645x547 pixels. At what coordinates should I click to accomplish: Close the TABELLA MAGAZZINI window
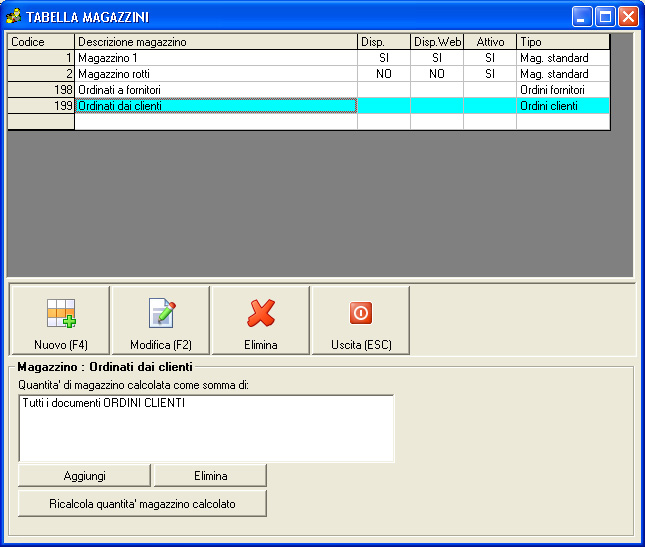click(629, 17)
